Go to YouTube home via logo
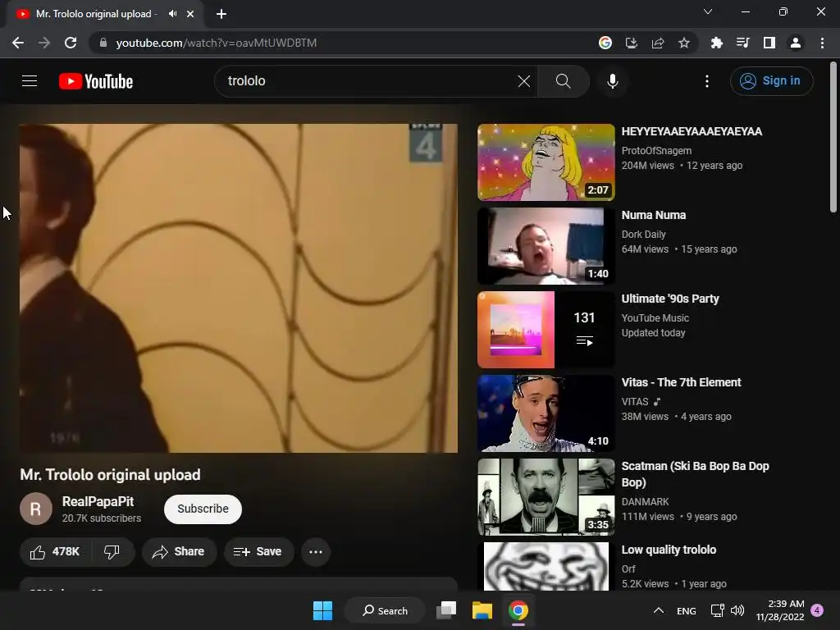This screenshot has width=840, height=630. (x=96, y=81)
